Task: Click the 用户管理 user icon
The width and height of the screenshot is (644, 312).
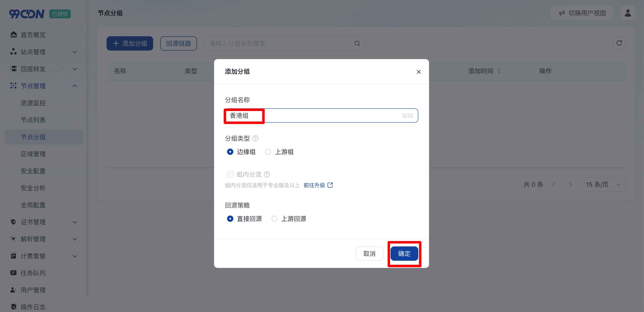Action: point(13,290)
